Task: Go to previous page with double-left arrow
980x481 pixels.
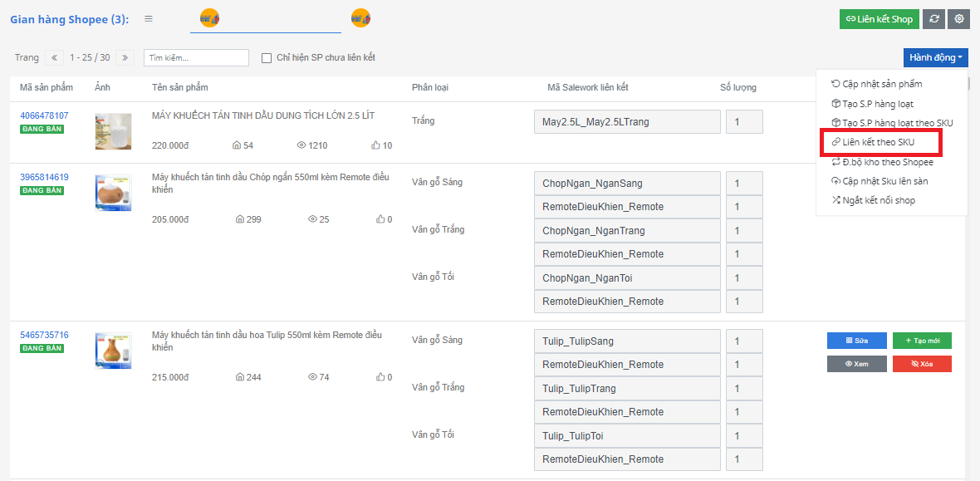Action: (54, 58)
